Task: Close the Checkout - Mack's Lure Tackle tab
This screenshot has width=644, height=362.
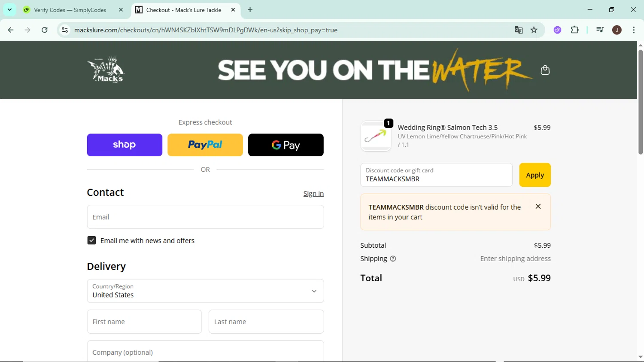Action: 233,10
